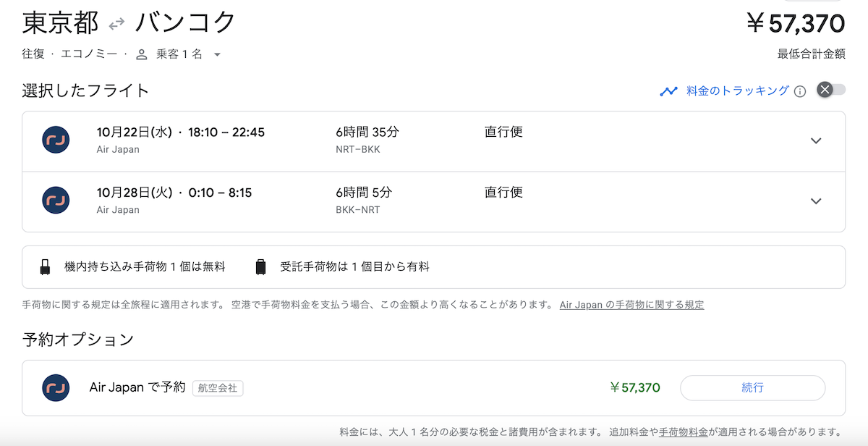Click the 予約オプション heading
This screenshot has width=868, height=446.
tap(78, 339)
